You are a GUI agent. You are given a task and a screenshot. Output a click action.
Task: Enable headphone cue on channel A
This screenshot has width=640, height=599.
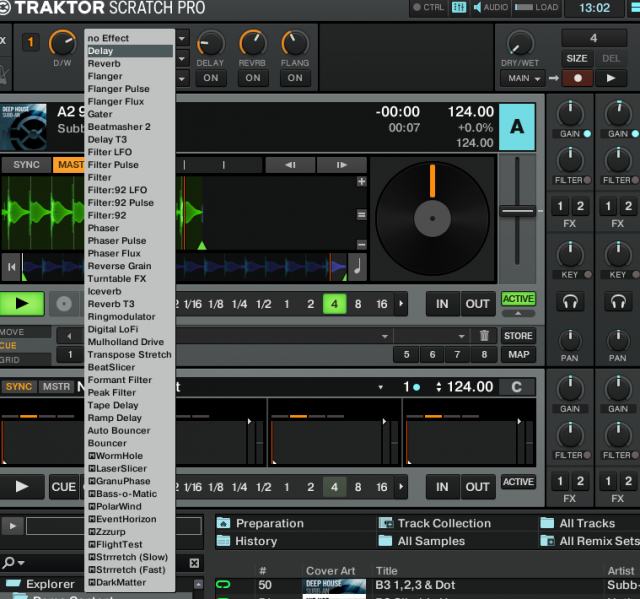pyautogui.click(x=570, y=302)
